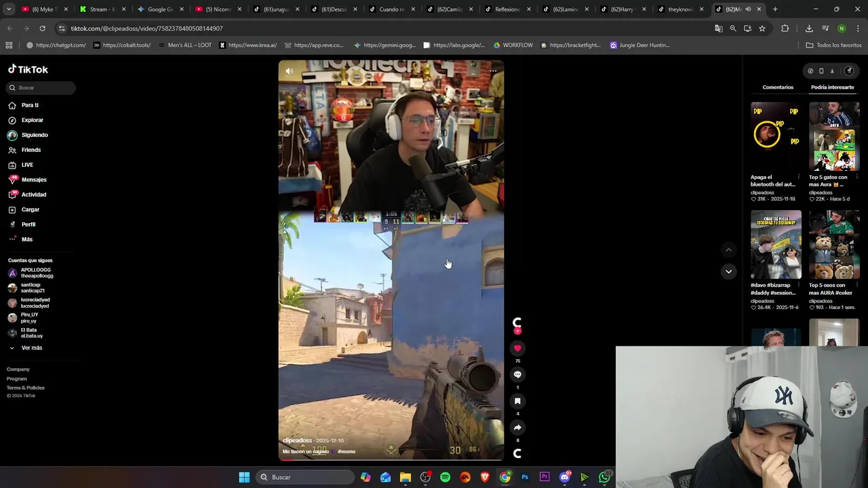Go to the next video with down arrow
This screenshot has width=868, height=488.
pyautogui.click(x=728, y=272)
